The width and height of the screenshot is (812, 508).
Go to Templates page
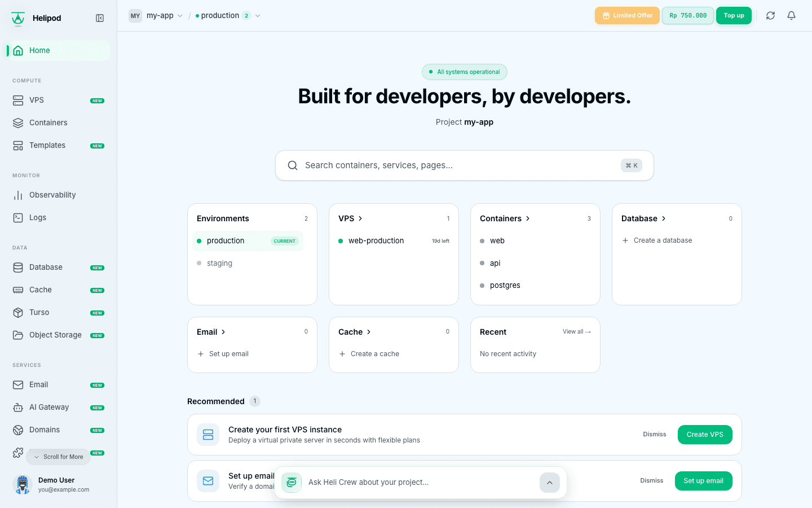[59, 145]
